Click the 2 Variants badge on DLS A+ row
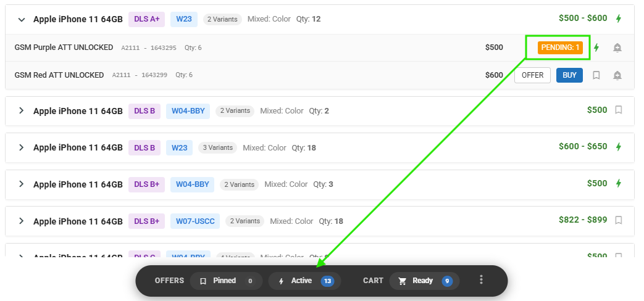The image size is (644, 301). (222, 19)
